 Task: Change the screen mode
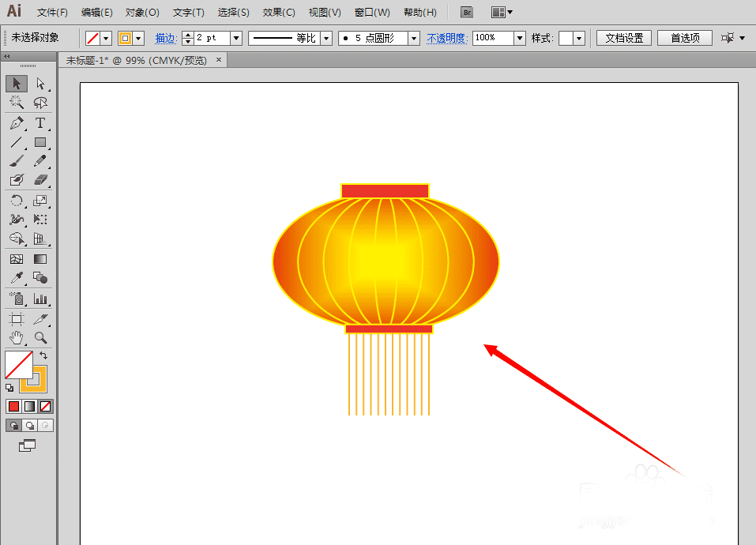tap(27, 445)
